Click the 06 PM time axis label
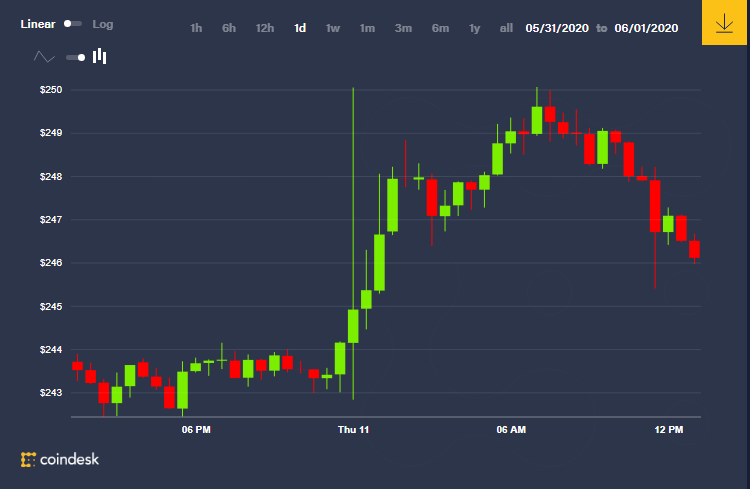 coord(196,430)
